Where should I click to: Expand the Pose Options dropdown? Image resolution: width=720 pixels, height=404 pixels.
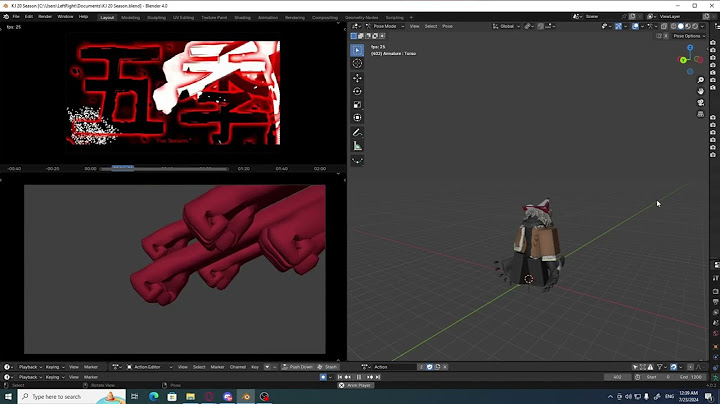(x=689, y=36)
